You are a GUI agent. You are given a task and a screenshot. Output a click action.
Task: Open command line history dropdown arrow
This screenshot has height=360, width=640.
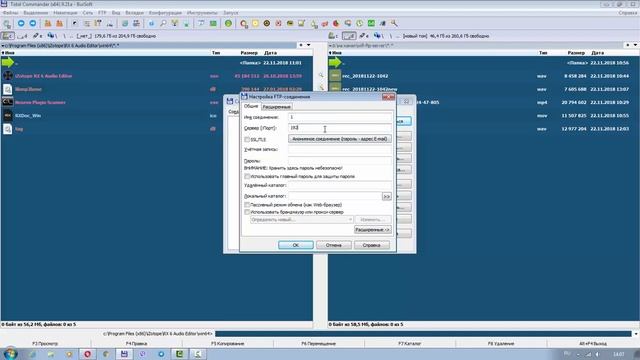(x=636, y=333)
